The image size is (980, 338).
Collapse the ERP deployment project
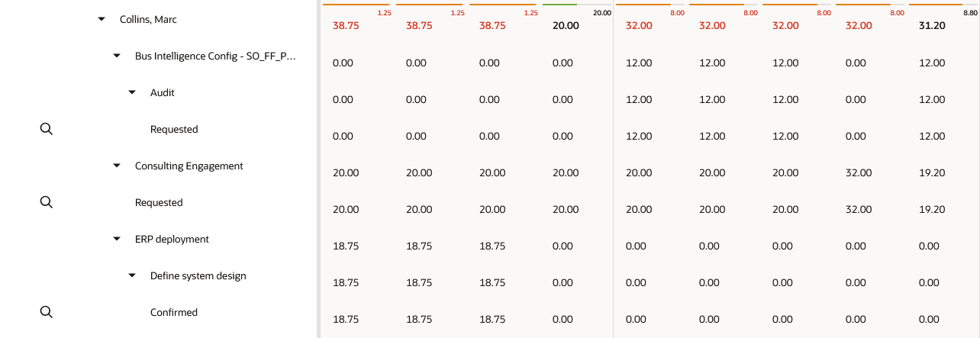pos(117,239)
